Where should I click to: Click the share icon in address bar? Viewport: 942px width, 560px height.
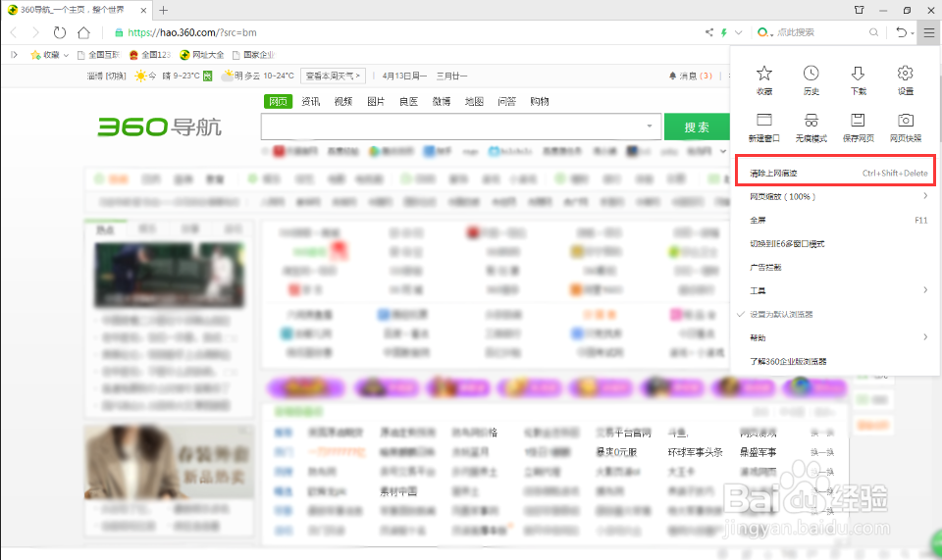[x=708, y=32]
